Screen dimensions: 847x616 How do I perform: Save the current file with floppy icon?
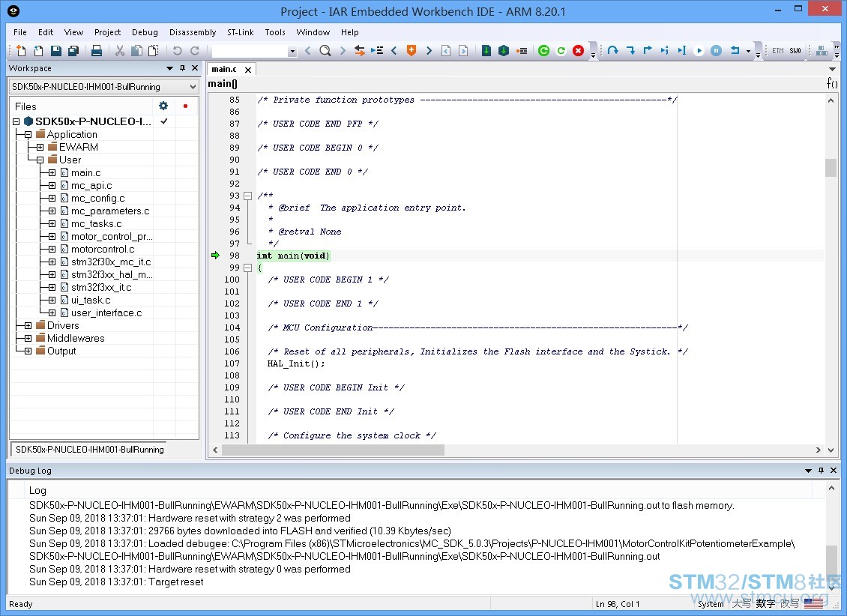click(55, 51)
